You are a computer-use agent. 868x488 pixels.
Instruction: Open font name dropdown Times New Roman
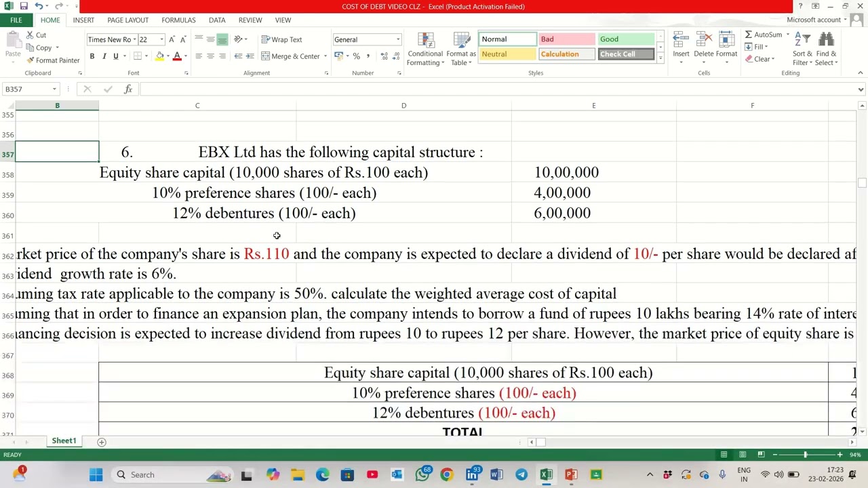pos(134,39)
